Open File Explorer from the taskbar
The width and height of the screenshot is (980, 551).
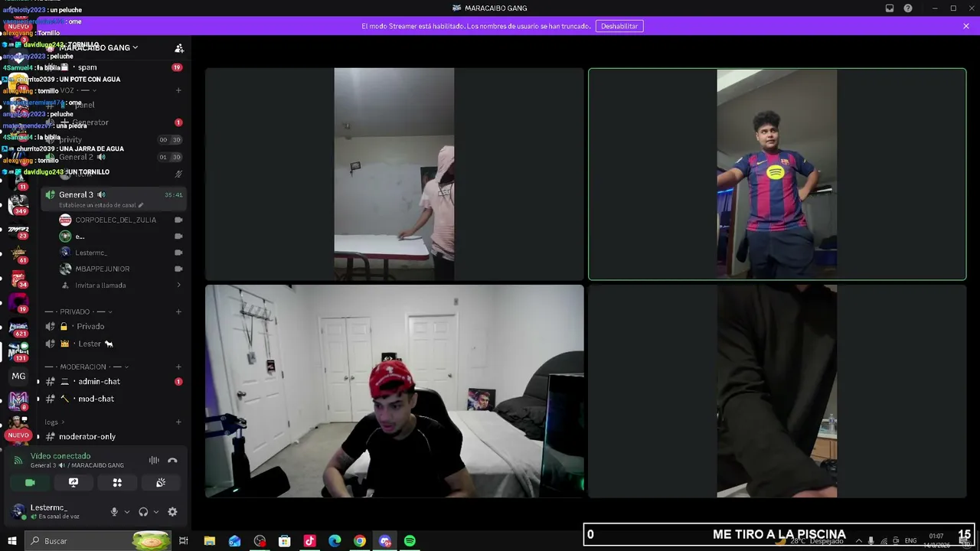210,541
